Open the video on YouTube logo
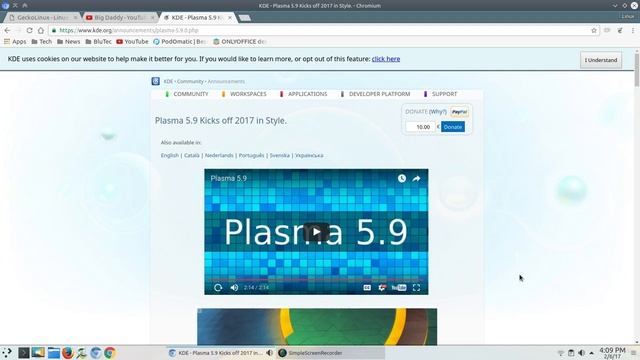The image size is (640, 360). coord(399,287)
